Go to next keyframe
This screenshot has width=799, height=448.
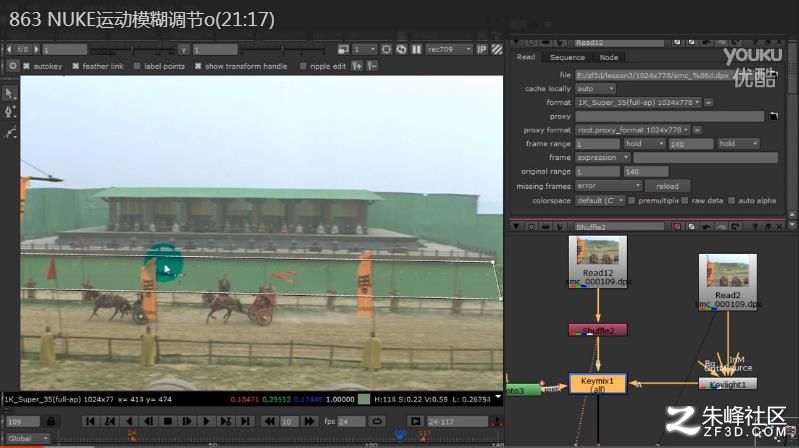226,421
